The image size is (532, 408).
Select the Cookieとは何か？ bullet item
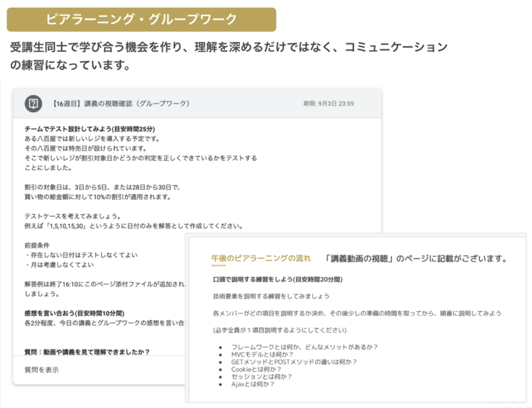pyautogui.click(x=262, y=370)
